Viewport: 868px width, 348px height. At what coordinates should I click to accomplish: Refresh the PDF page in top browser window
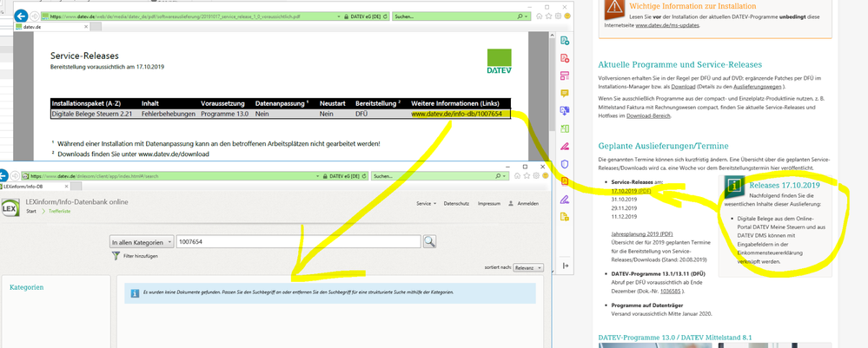(385, 16)
